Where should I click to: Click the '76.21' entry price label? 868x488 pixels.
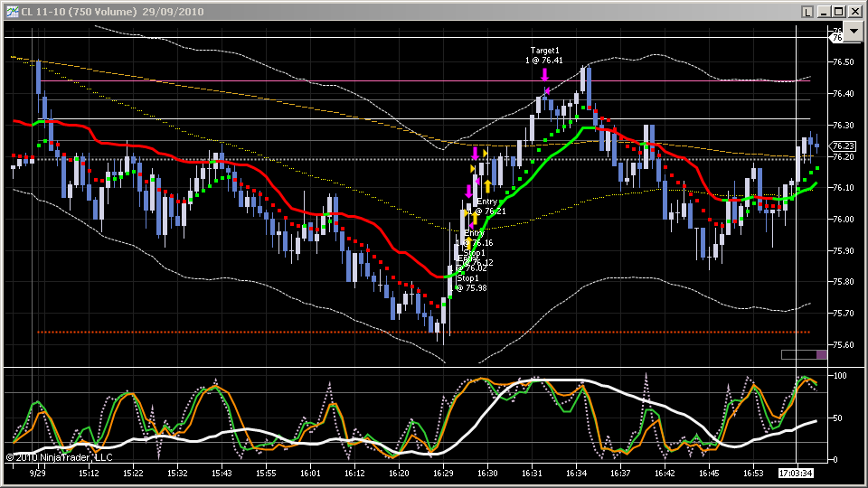point(495,211)
